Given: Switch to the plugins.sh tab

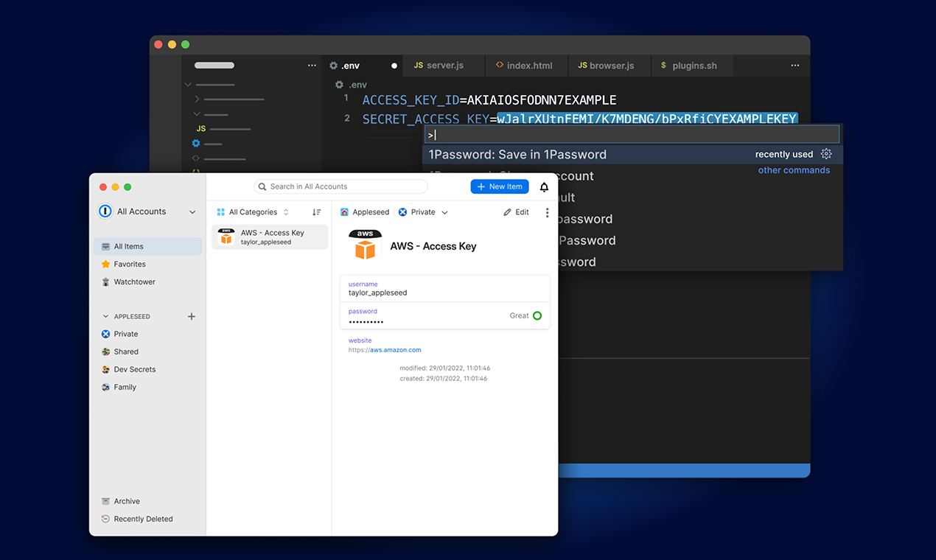Looking at the screenshot, I should point(693,66).
